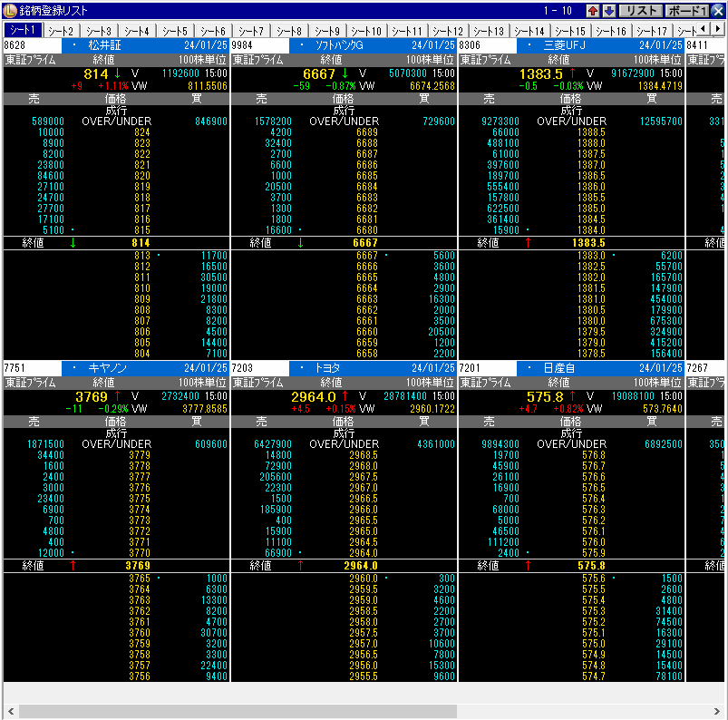Click 松井証 成行 market order row
The image size is (728, 720).
click(116, 111)
